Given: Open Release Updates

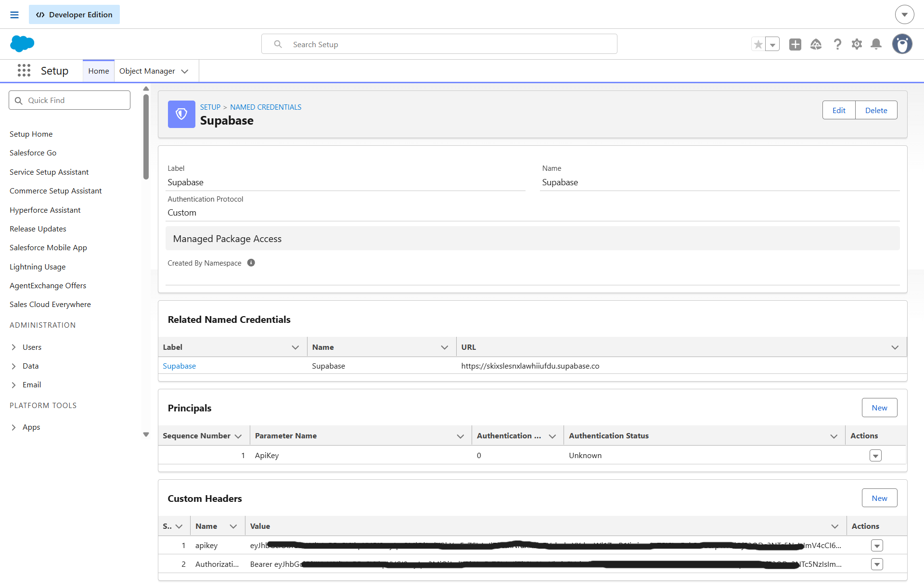Looking at the screenshot, I should tap(38, 229).
